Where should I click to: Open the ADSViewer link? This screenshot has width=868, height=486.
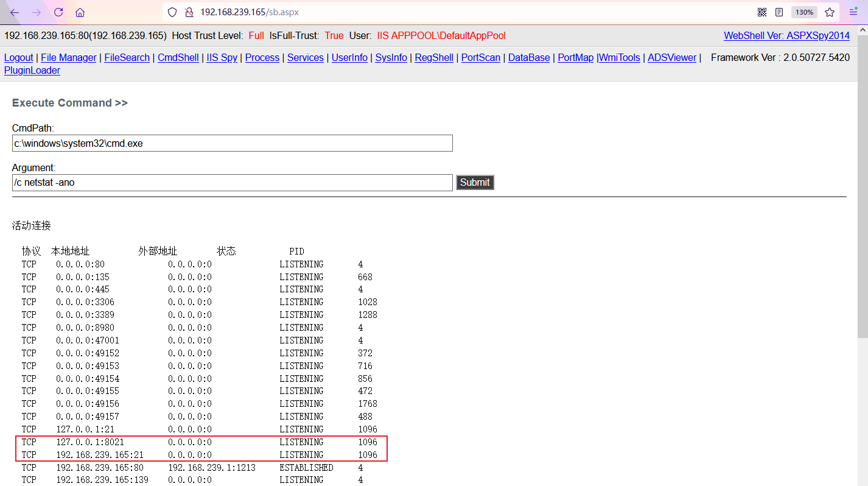pyautogui.click(x=672, y=58)
